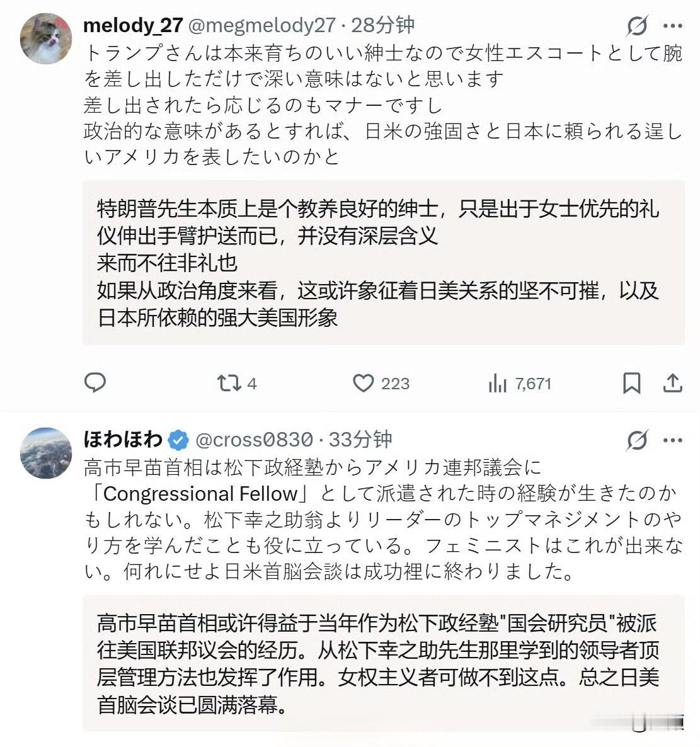Like melody_27's post with 223 likes
The width and height of the screenshot is (700, 747).
(363, 383)
